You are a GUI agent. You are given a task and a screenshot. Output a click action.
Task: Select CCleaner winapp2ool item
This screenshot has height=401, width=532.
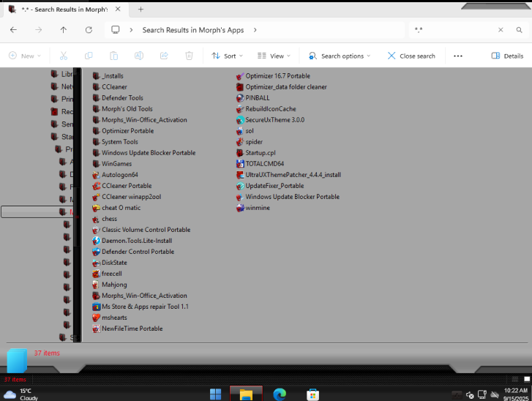click(127, 197)
